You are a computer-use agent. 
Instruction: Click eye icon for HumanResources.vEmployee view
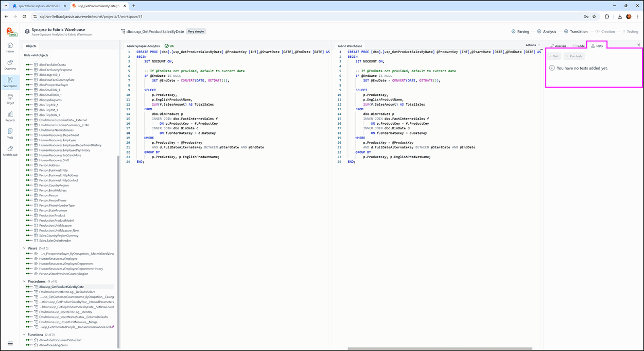pyautogui.click(x=36, y=258)
